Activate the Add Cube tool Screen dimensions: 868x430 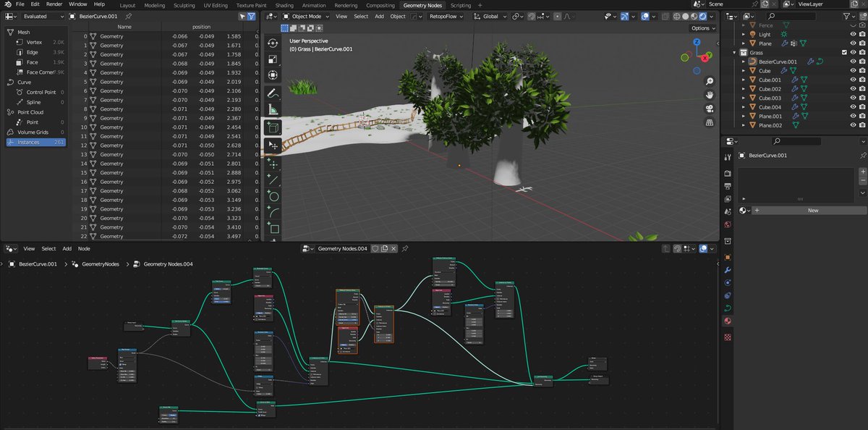(274, 127)
